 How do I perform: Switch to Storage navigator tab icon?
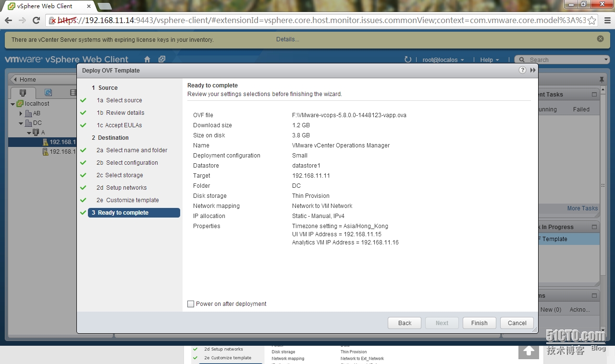73,93
